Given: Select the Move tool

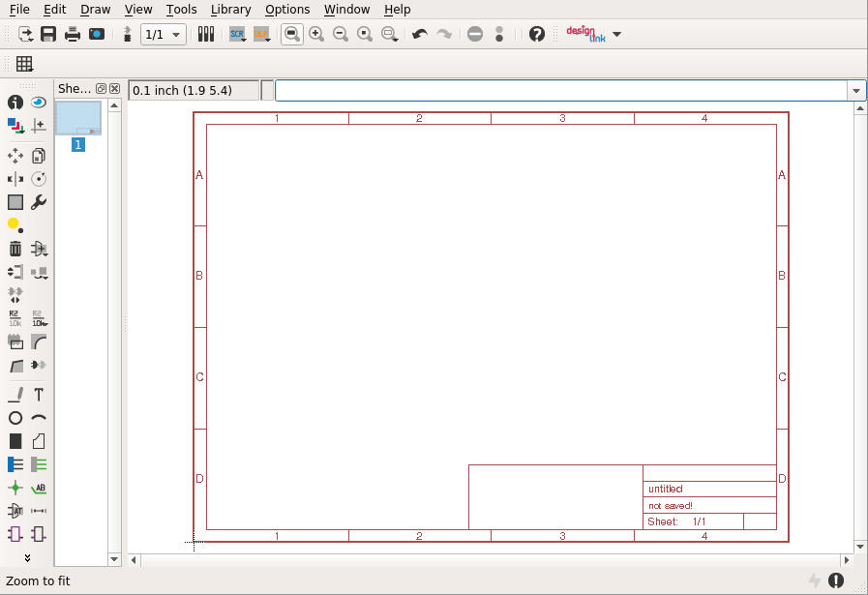Looking at the screenshot, I should coord(15,156).
